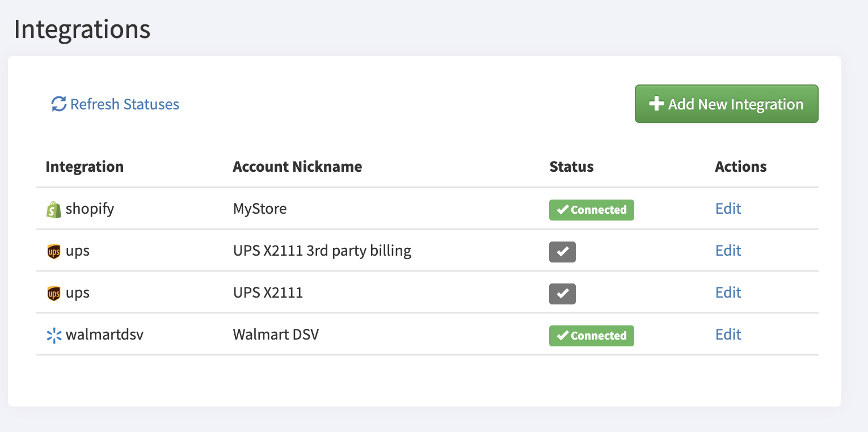Click the walmartdsv integration name

104,334
